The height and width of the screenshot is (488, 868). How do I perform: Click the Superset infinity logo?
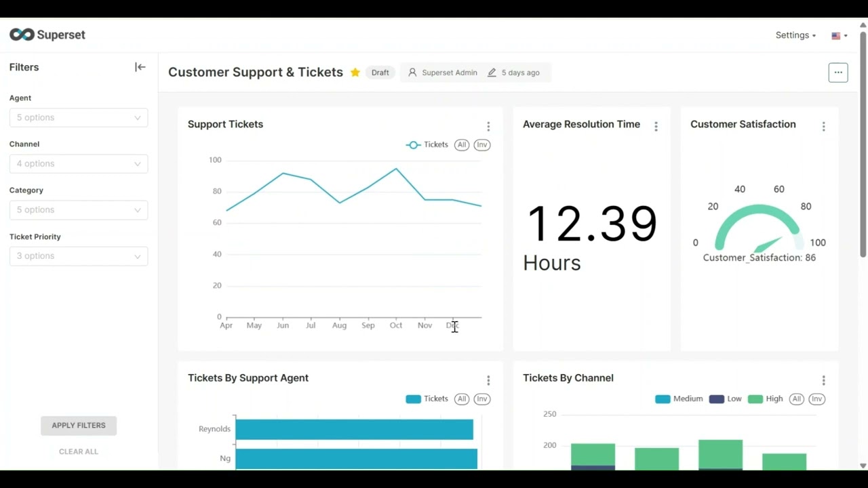pyautogui.click(x=22, y=35)
